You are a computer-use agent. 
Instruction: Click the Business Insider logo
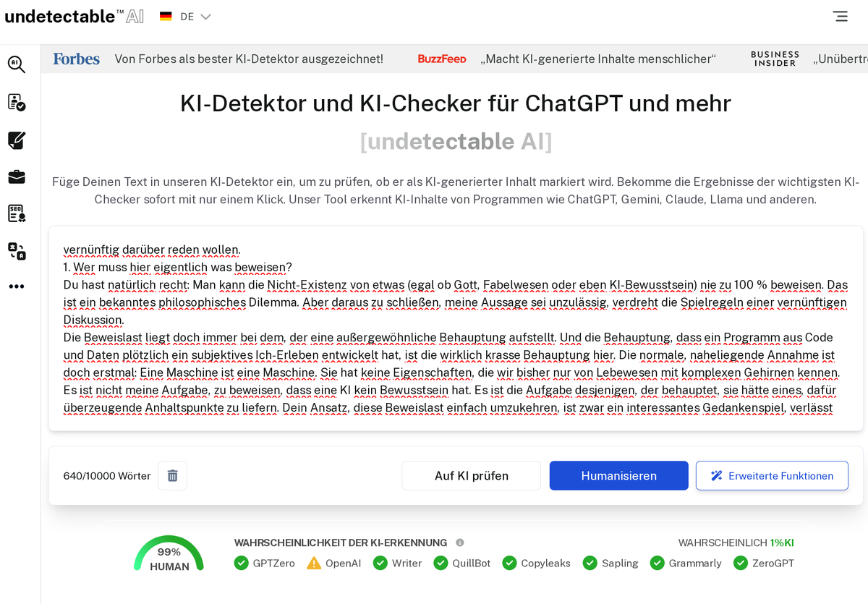[775, 59]
